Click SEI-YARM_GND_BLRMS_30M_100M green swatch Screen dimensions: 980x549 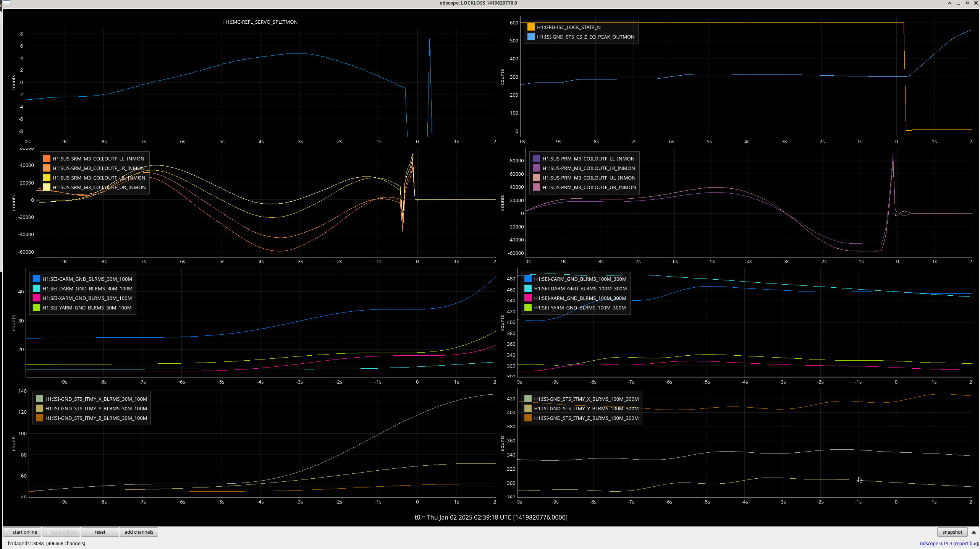pyautogui.click(x=36, y=308)
